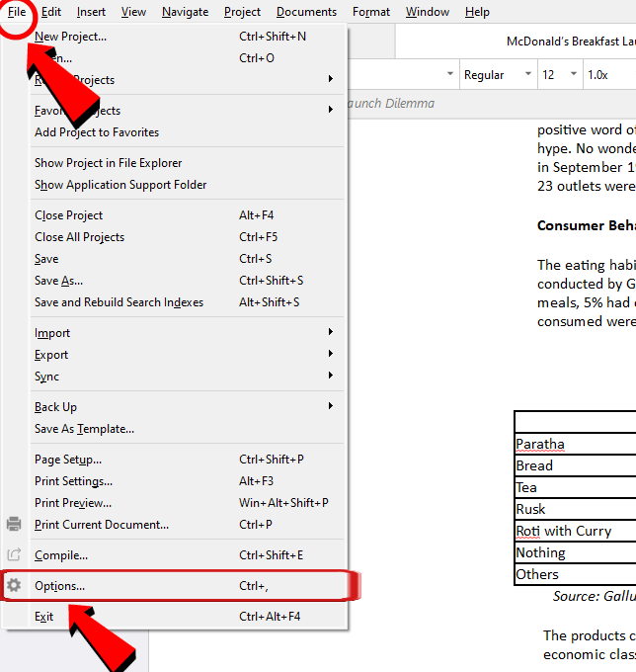636x672 pixels.
Task: Click the document title McDonald's Breakfast field
Action: pos(516,42)
